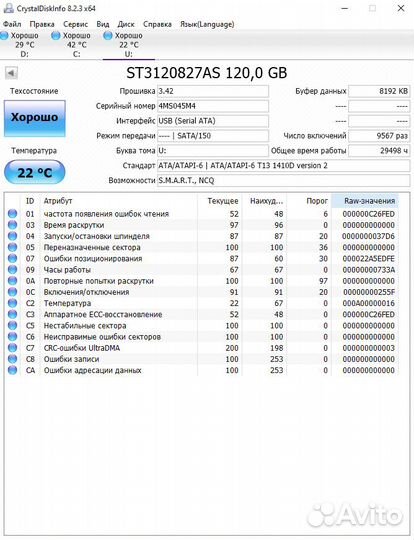Click raw value 000022A5EDFE
The height and width of the screenshot is (540, 414).
point(369,258)
